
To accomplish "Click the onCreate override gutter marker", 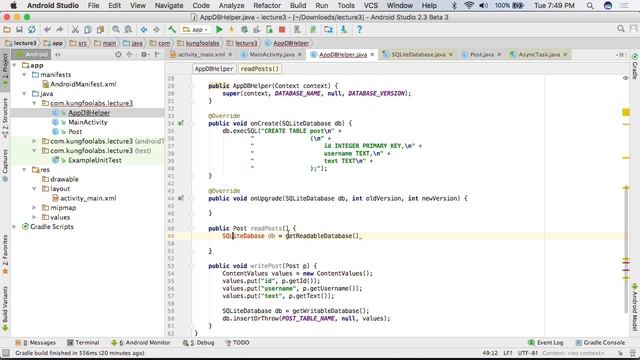I will (x=180, y=123).
